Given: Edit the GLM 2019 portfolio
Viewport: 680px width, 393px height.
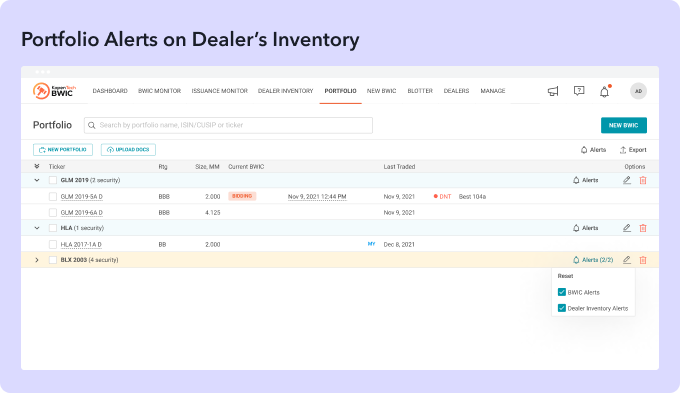Looking at the screenshot, I should pos(627,180).
